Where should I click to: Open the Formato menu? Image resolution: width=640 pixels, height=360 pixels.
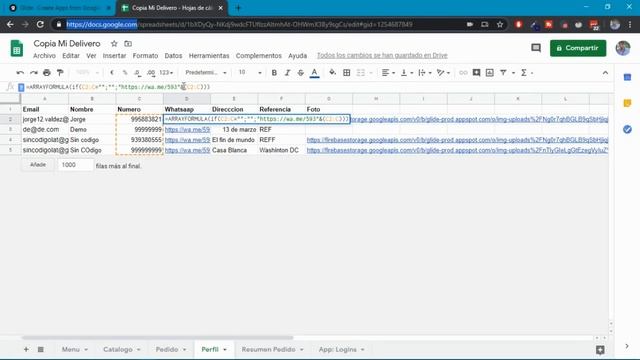[145, 56]
